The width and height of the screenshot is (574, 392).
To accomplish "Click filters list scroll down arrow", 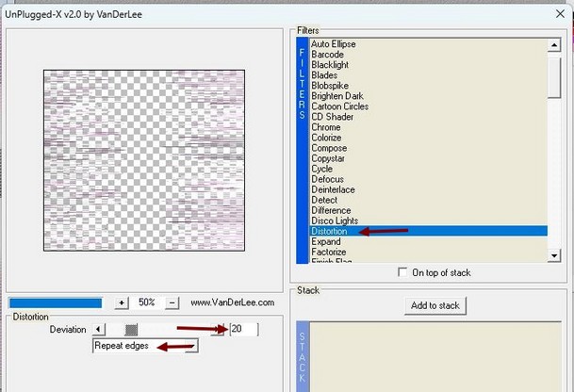I will point(554,255).
